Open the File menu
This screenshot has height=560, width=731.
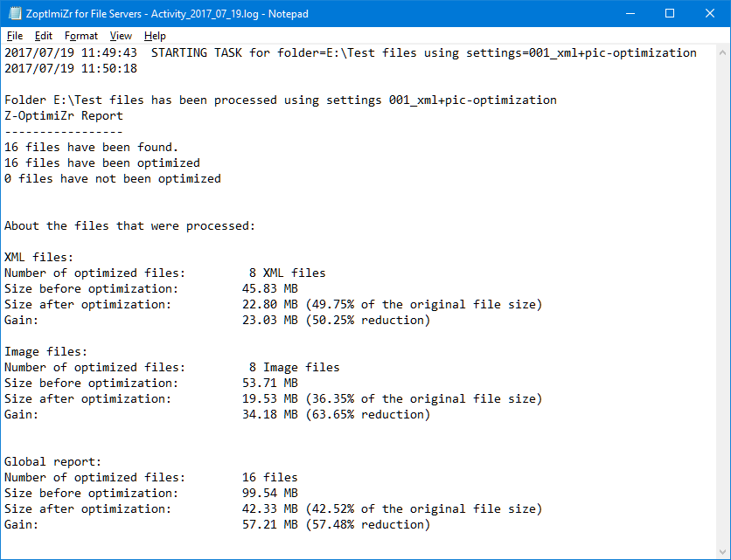15,36
